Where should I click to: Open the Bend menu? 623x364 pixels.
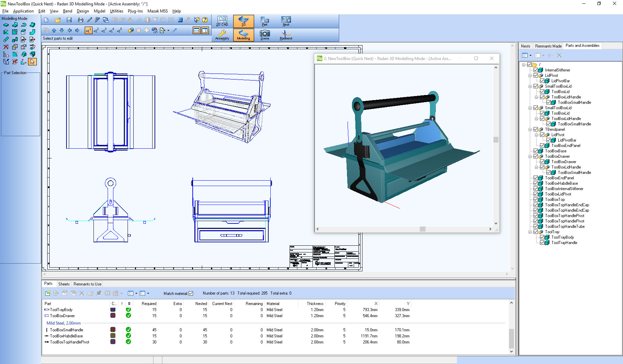click(67, 11)
